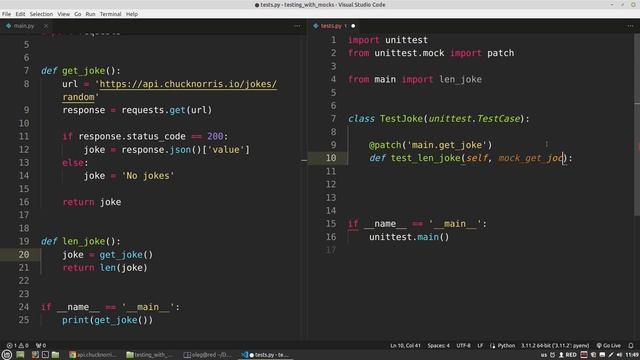Click 'return joke' on line 16 of main.py
This screenshot has height=360, width=640.
click(x=92, y=202)
